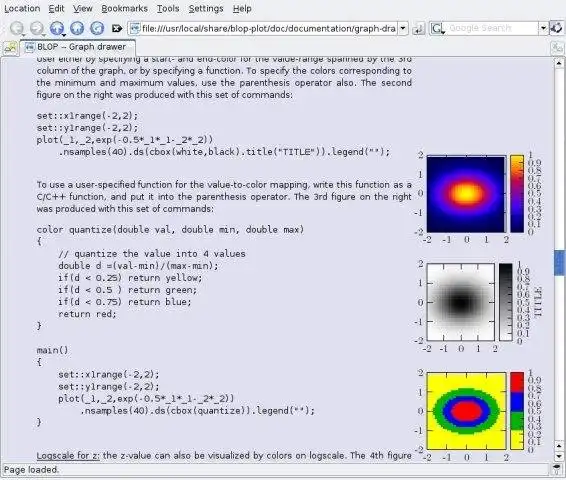Open the Edit menu

[x=56, y=8]
